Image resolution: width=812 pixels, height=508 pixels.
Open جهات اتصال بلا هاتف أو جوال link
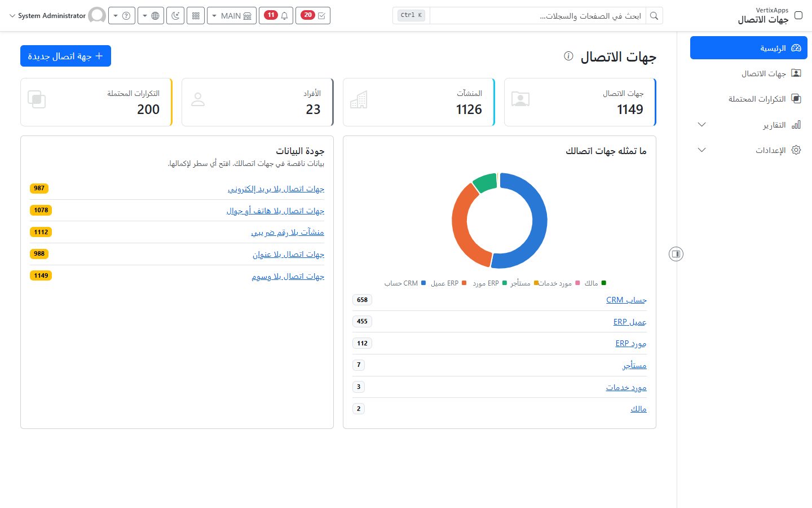(275, 211)
